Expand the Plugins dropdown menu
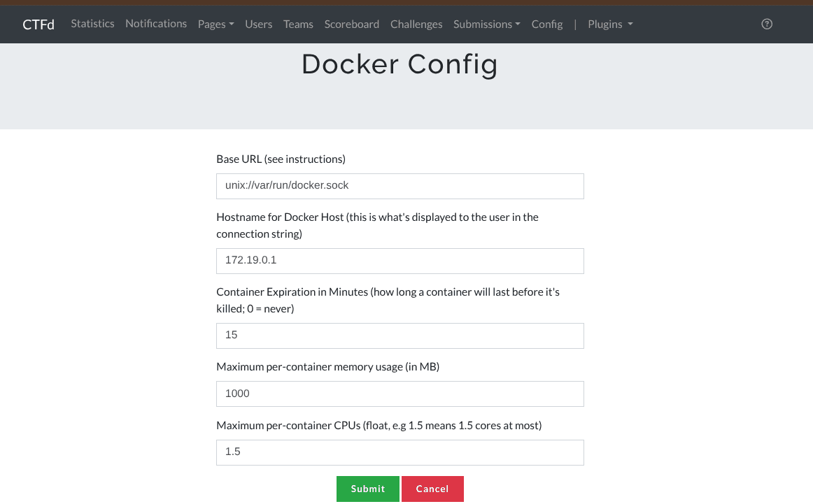Image resolution: width=813 pixels, height=504 pixels. point(610,24)
